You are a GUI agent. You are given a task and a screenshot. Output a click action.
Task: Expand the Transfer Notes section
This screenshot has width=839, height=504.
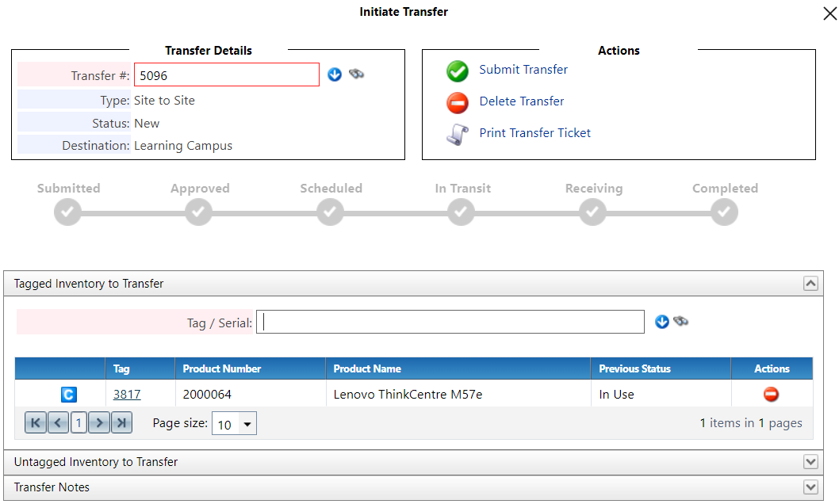click(x=810, y=487)
